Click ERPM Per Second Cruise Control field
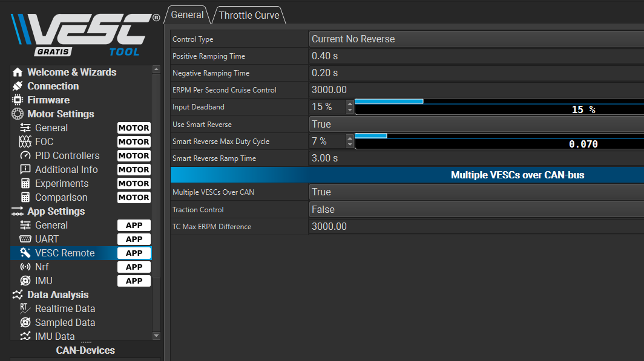This screenshot has width=644, height=361. [x=476, y=90]
